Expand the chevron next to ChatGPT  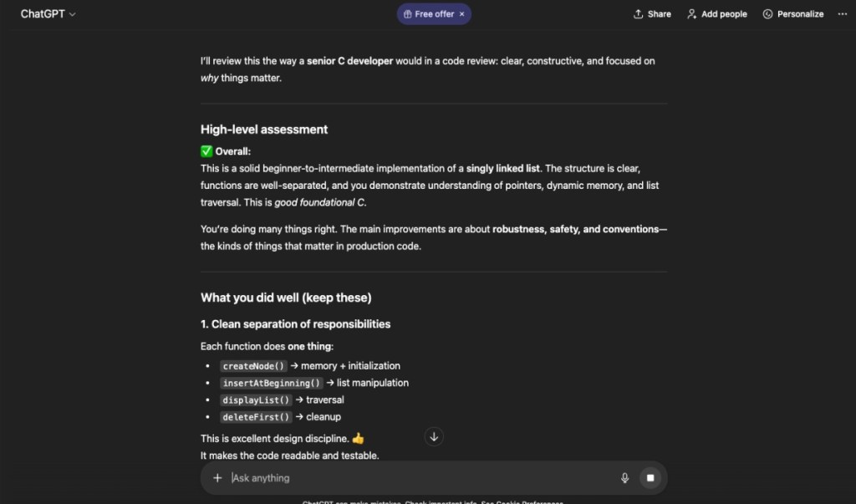tap(72, 14)
